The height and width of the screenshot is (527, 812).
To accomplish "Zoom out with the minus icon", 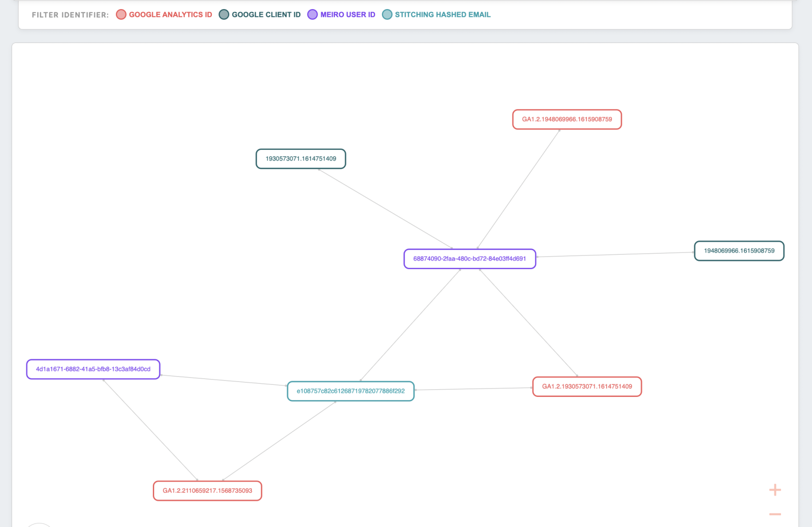I will click(775, 514).
